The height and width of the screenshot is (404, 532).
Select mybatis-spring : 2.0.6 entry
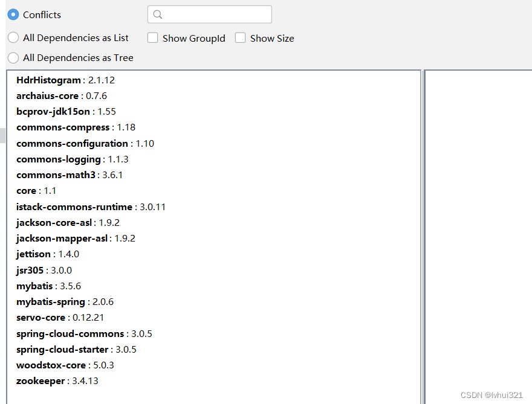65,302
